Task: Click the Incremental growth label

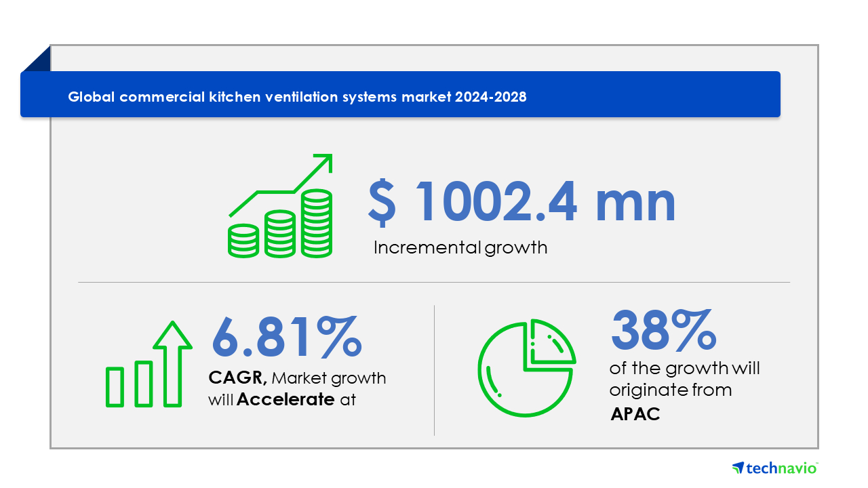Action: point(460,248)
